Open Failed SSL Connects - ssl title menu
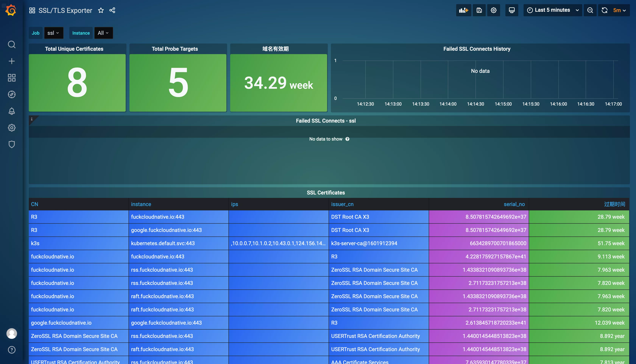The image size is (636, 364). 326,121
